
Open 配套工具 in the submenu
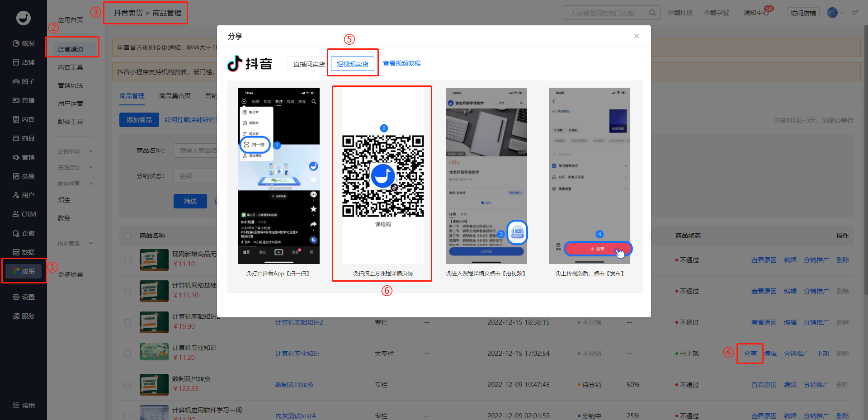[x=71, y=122]
